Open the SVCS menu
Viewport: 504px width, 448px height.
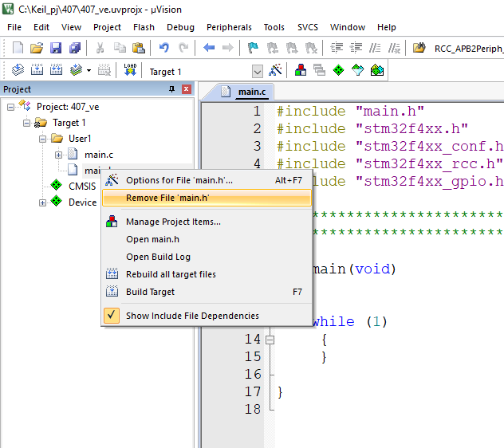[x=308, y=27]
